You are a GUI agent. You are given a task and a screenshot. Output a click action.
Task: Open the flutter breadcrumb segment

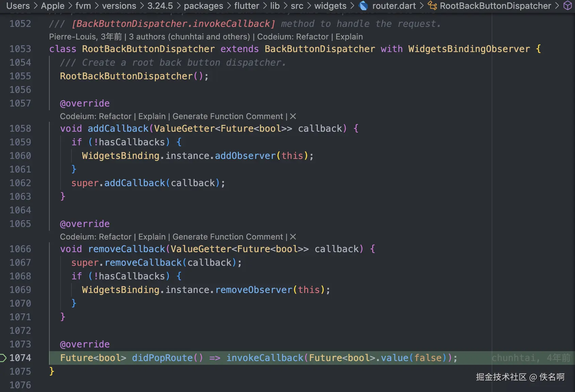pos(247,6)
